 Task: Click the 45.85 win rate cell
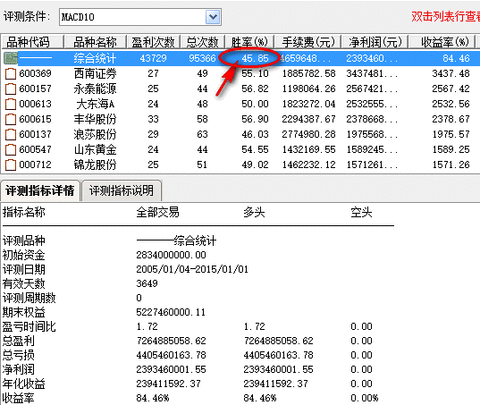[x=255, y=58]
